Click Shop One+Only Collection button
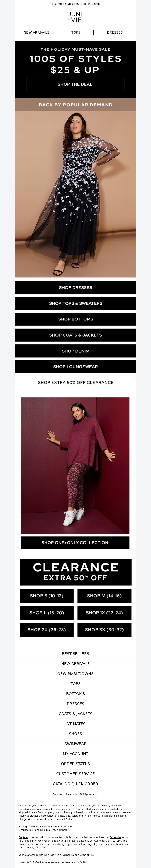This screenshot has width=151, height=868. [75, 542]
